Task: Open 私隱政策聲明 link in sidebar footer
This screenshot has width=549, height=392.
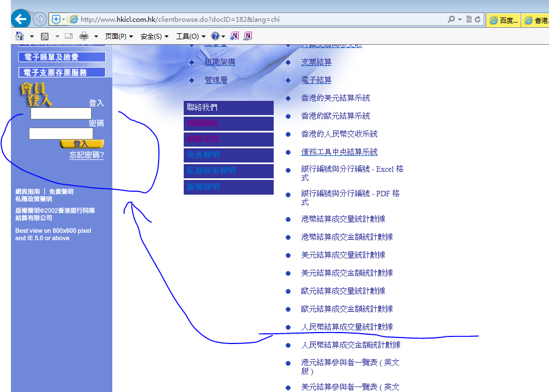Action: coord(34,199)
